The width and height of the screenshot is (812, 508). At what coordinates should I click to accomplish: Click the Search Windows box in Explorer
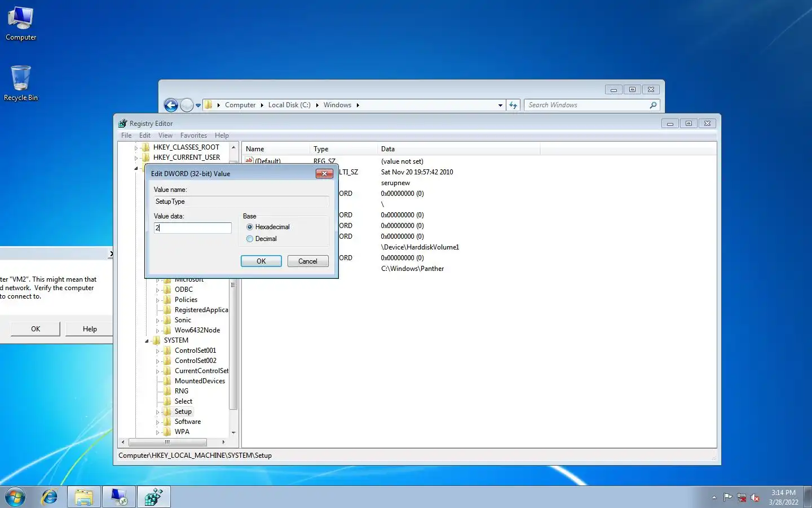pos(592,105)
